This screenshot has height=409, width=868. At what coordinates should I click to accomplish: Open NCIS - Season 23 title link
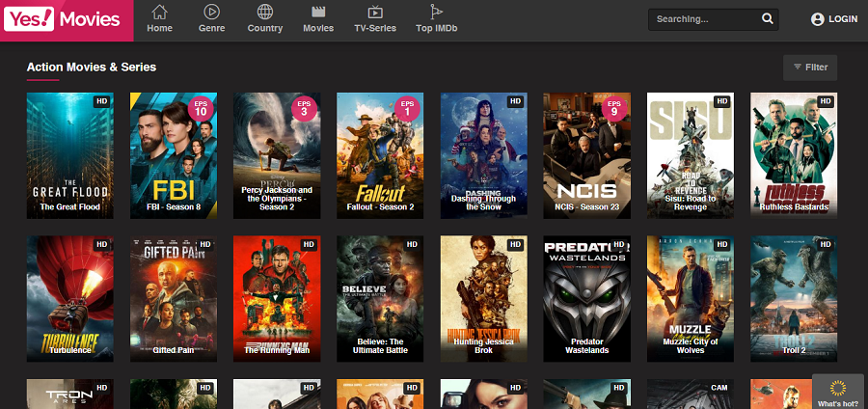[x=586, y=207]
